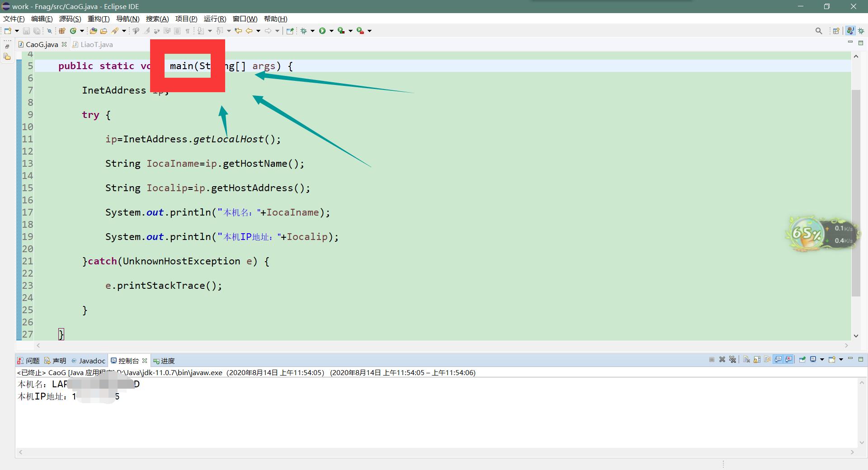Open External Tools dropdown arrow
This screenshot has height=470, width=868.
369,31
